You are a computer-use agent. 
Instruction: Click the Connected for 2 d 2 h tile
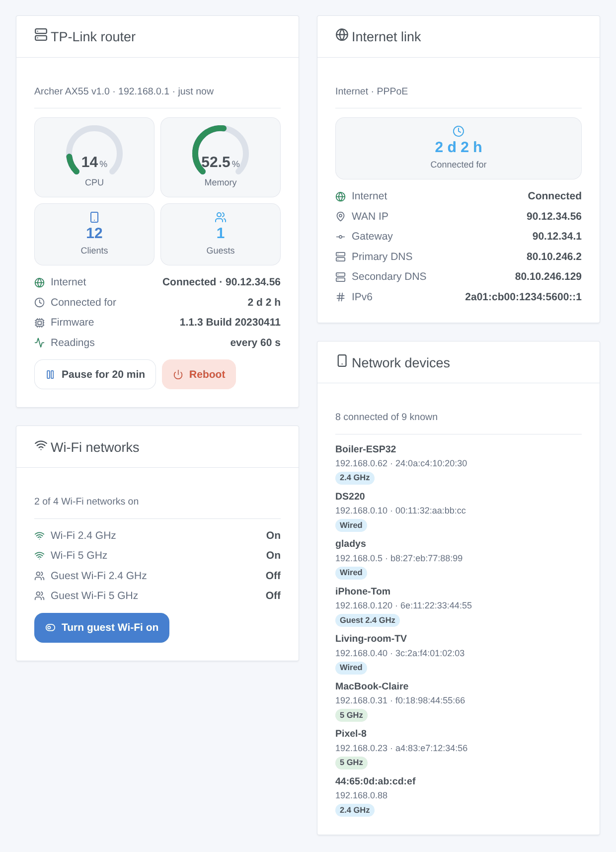[x=459, y=148]
